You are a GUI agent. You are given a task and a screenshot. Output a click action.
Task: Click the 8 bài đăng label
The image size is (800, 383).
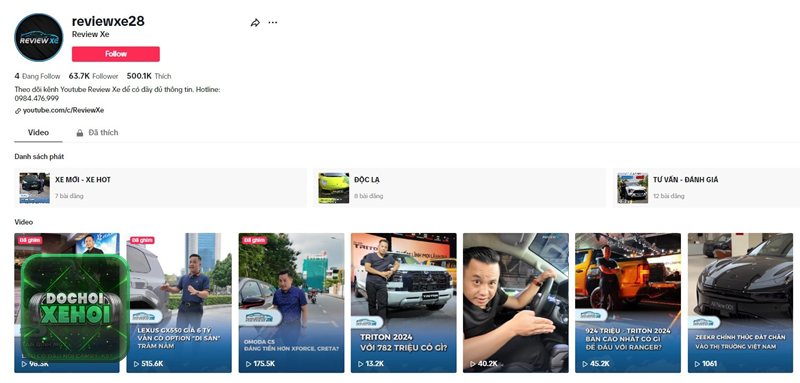coord(368,196)
